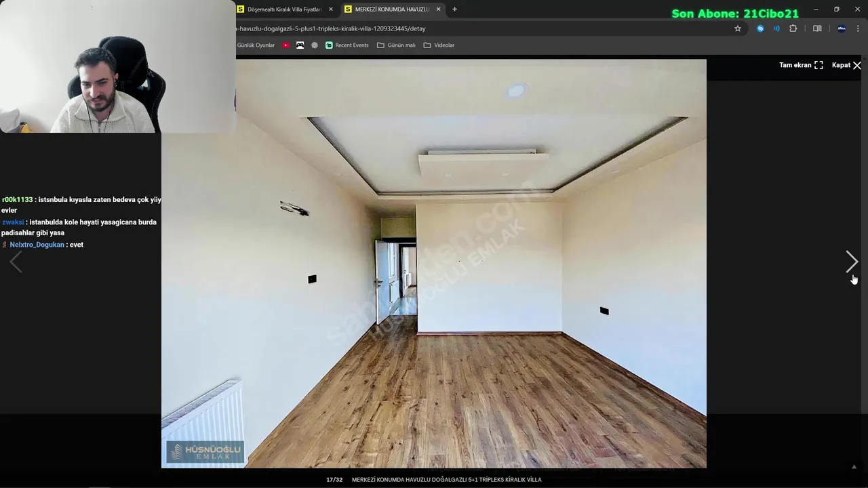Click username r00k1133 in chat
Image resolution: width=868 pixels, height=488 pixels.
tap(17, 200)
